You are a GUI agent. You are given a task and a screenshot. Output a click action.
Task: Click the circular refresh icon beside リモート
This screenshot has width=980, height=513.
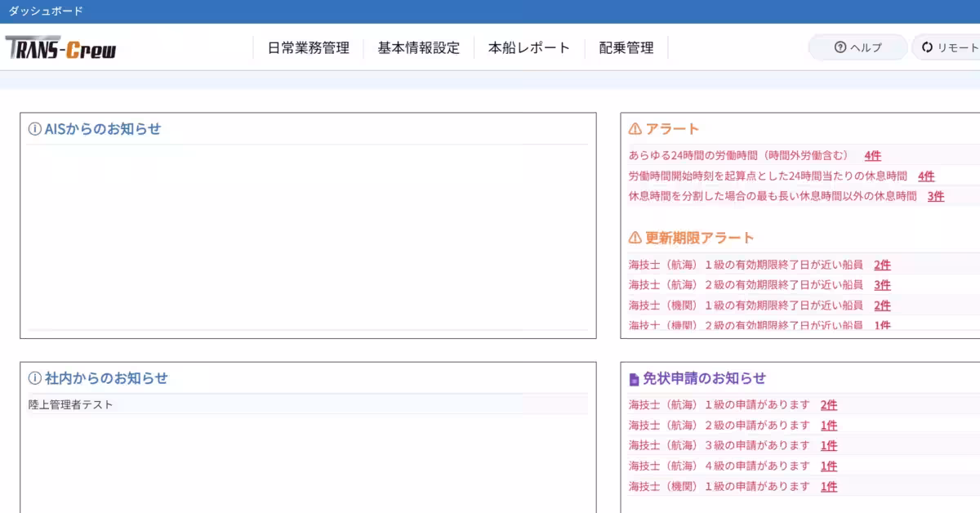pos(925,47)
